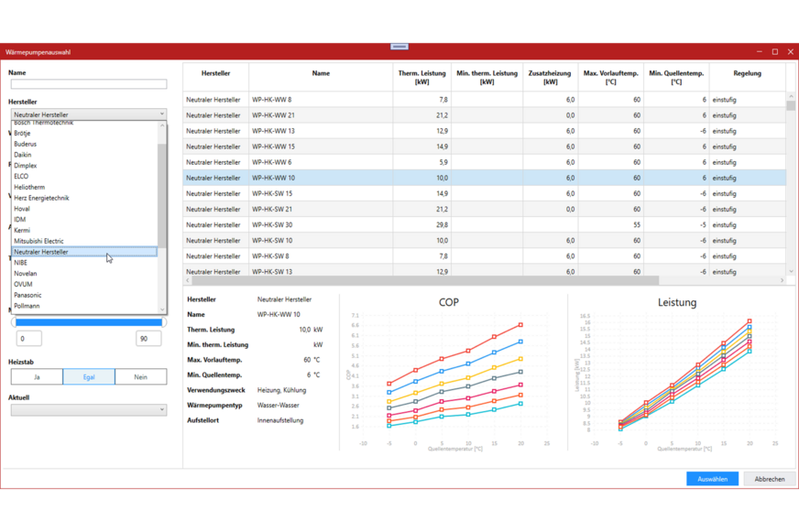The image size is (799, 532).
Task: Maximize the Wärmepumpenauswahl window
Action: tap(774, 52)
